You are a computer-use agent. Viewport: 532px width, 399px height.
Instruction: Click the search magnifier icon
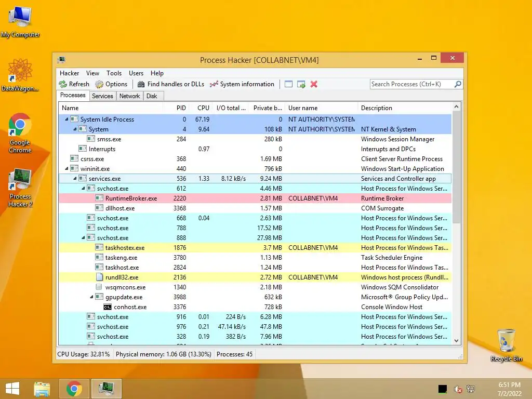458,84
